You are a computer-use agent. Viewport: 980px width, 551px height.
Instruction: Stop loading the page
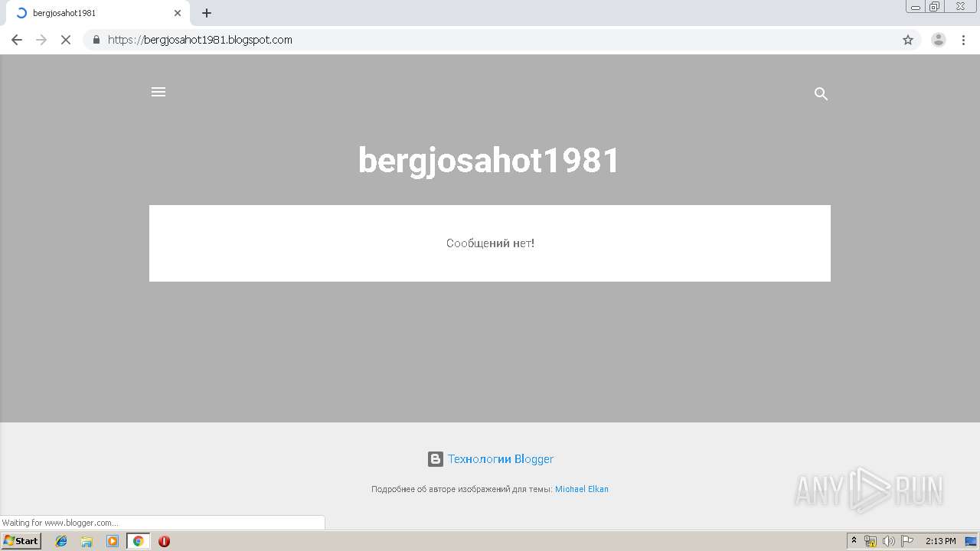(x=66, y=40)
